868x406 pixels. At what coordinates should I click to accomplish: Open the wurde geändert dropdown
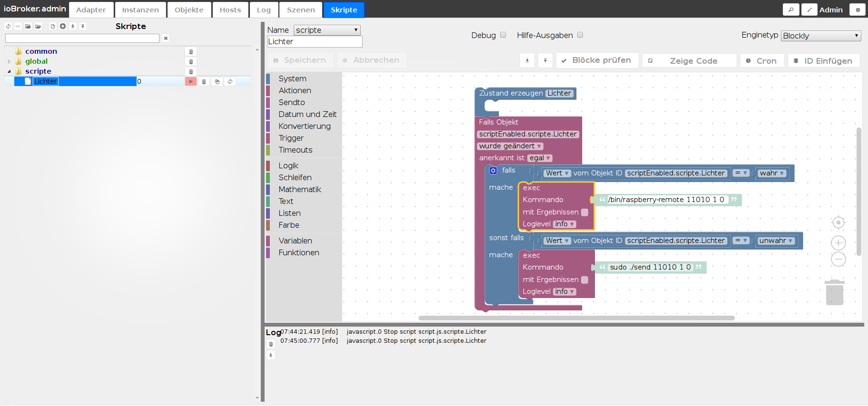(510, 146)
